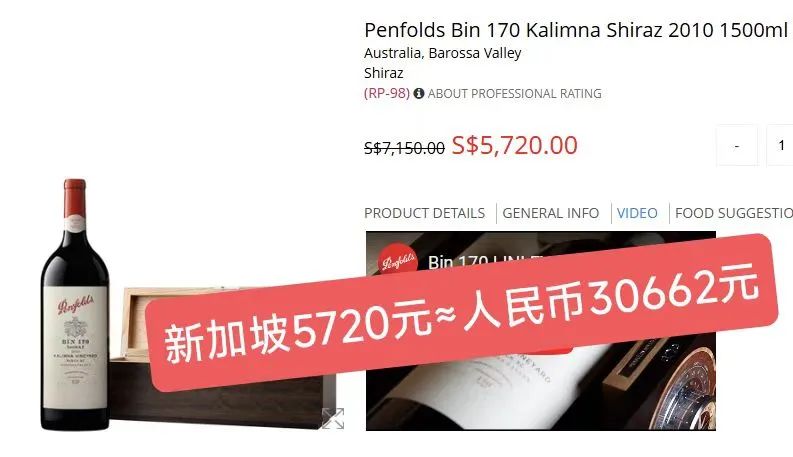Click the (RP-98) rating score

coord(387,94)
